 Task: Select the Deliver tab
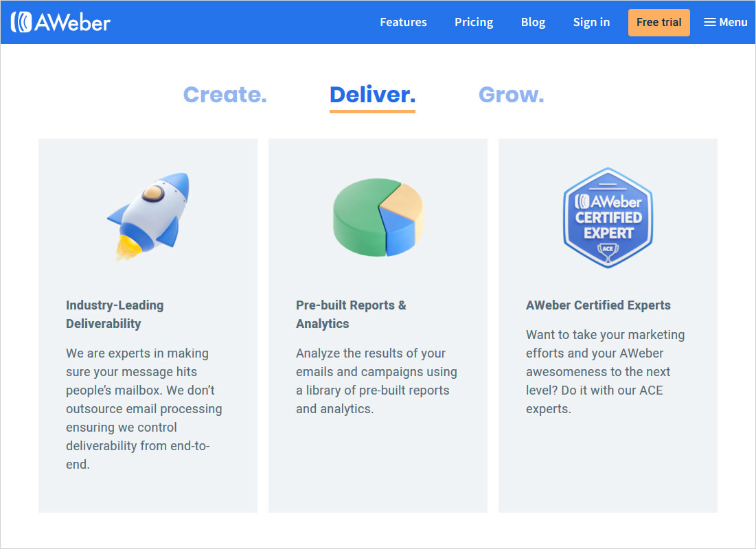point(372,95)
